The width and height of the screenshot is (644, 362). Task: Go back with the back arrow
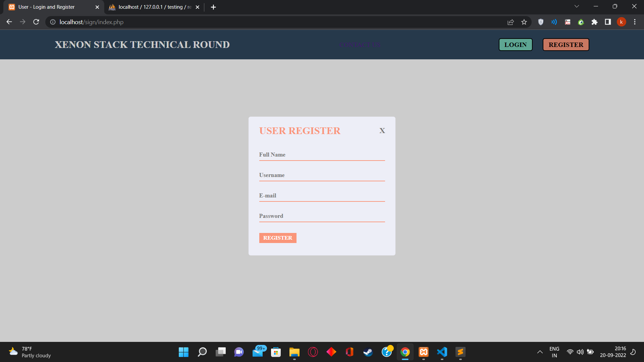pyautogui.click(x=9, y=22)
